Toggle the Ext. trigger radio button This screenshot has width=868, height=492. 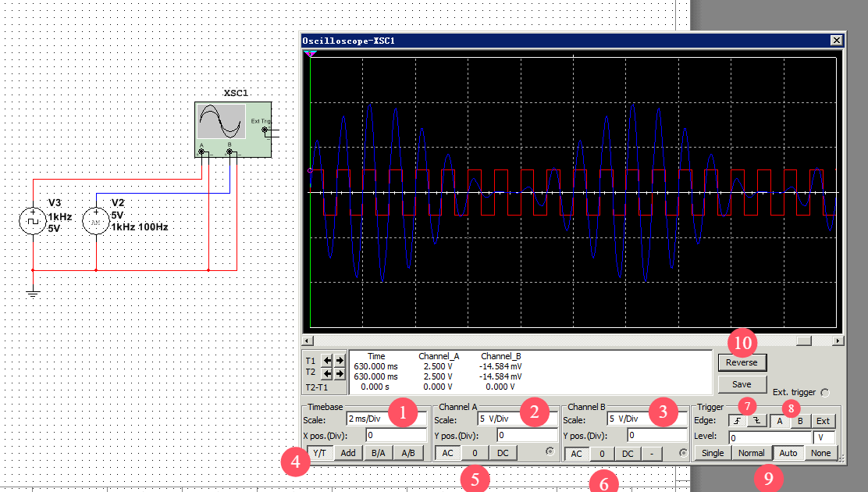point(826,392)
